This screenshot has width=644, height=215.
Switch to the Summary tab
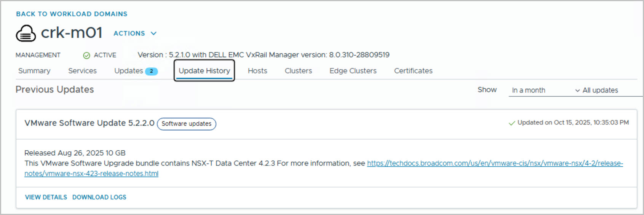(34, 71)
